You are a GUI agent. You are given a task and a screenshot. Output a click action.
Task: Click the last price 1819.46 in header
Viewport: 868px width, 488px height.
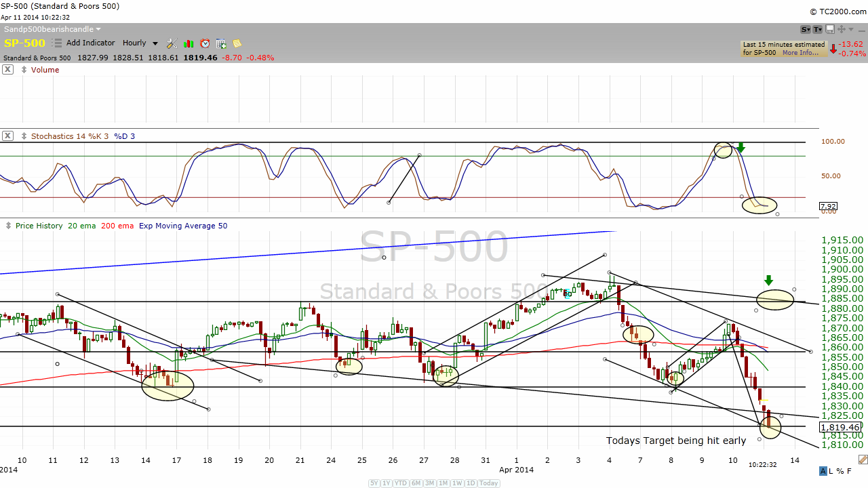click(201, 58)
